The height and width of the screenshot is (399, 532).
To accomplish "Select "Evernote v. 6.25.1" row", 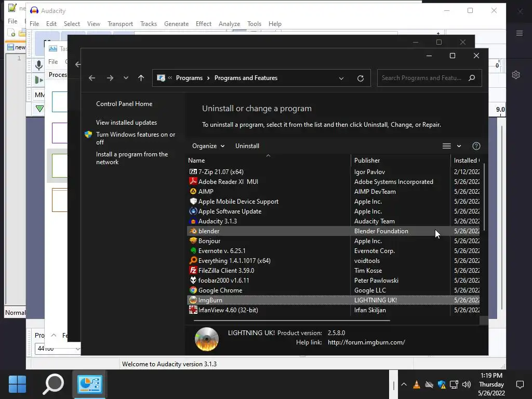I will pyautogui.click(x=333, y=251).
